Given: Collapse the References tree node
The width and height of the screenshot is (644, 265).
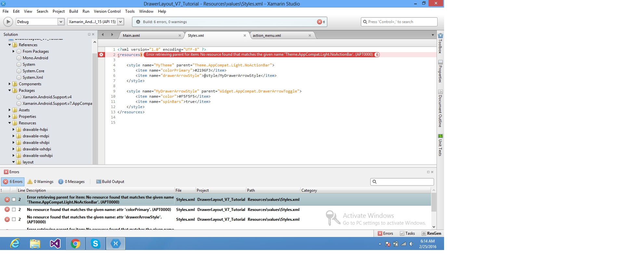Looking at the screenshot, I should tap(9, 45).
